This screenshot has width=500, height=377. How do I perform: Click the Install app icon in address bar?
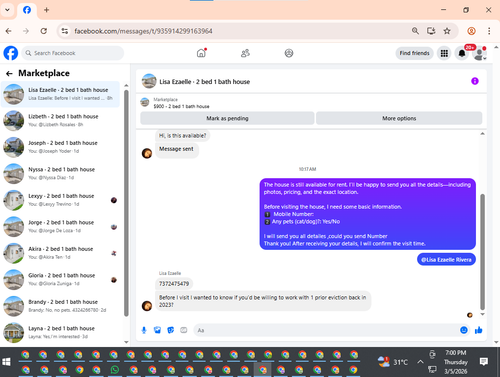coord(431,31)
